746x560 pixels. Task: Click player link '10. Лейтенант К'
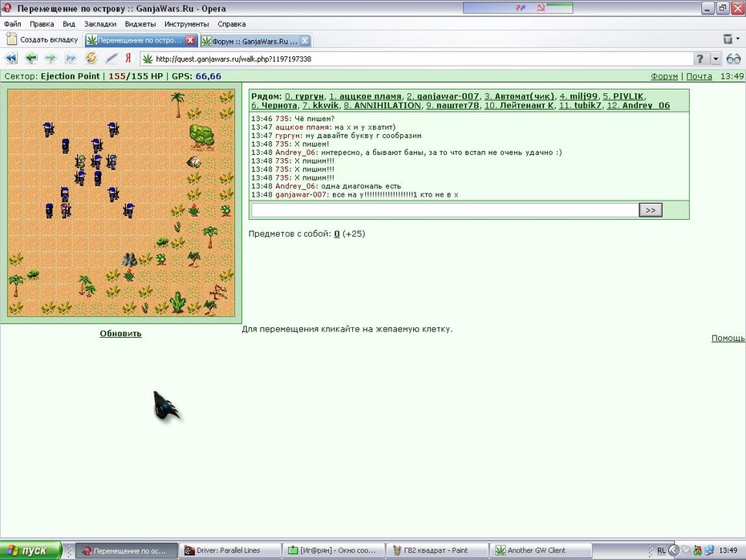coord(519,106)
